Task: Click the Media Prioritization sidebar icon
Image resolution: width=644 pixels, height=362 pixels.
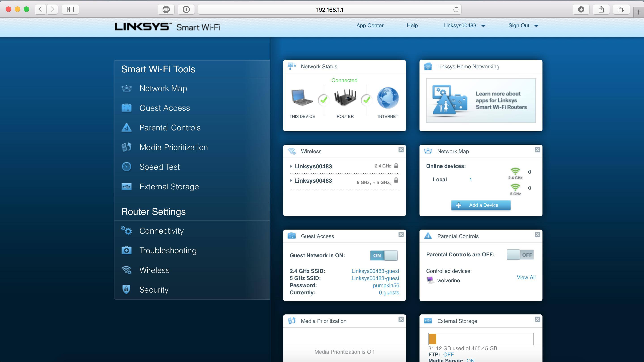Action: [127, 147]
